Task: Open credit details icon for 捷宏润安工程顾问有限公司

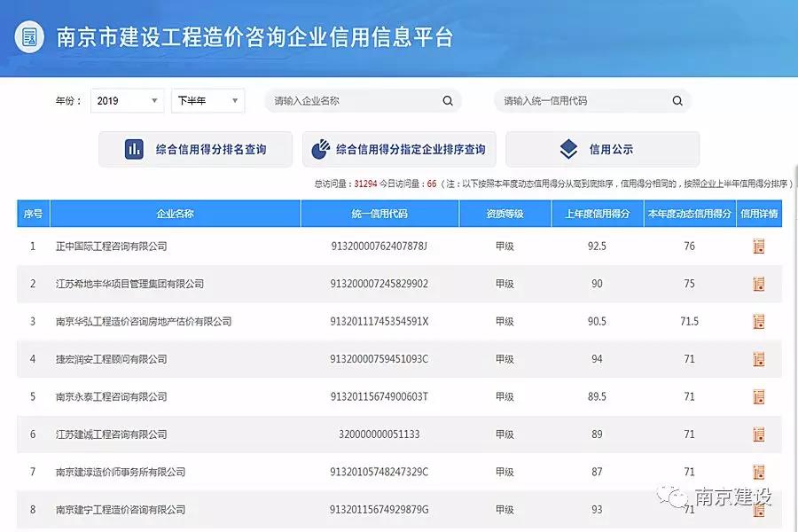Action: click(x=758, y=359)
